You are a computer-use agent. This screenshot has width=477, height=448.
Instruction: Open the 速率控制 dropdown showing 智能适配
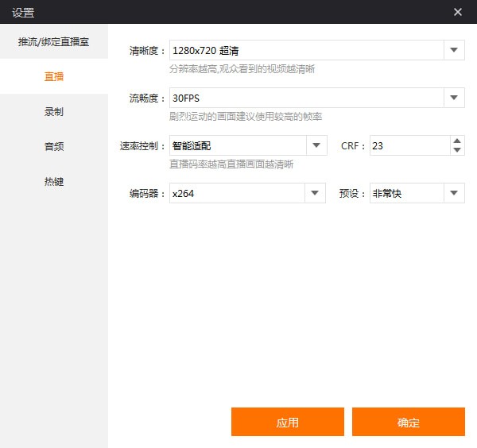pyautogui.click(x=248, y=145)
